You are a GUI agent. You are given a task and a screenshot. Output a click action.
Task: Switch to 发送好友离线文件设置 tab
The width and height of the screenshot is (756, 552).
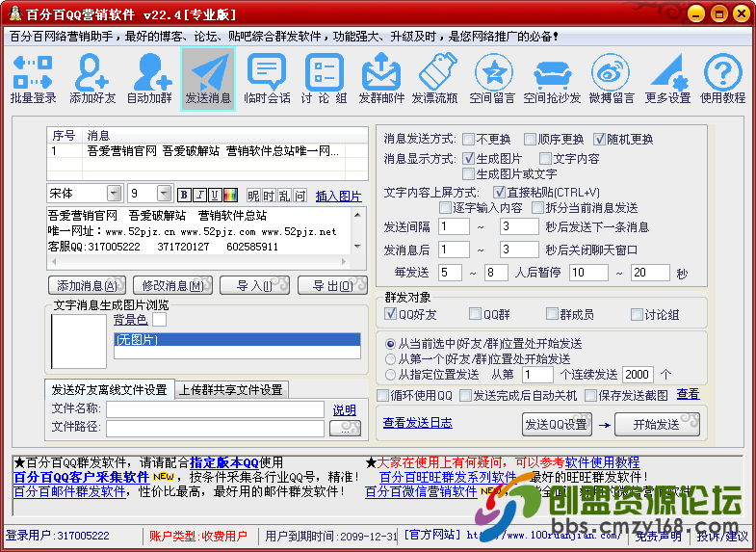(110, 389)
